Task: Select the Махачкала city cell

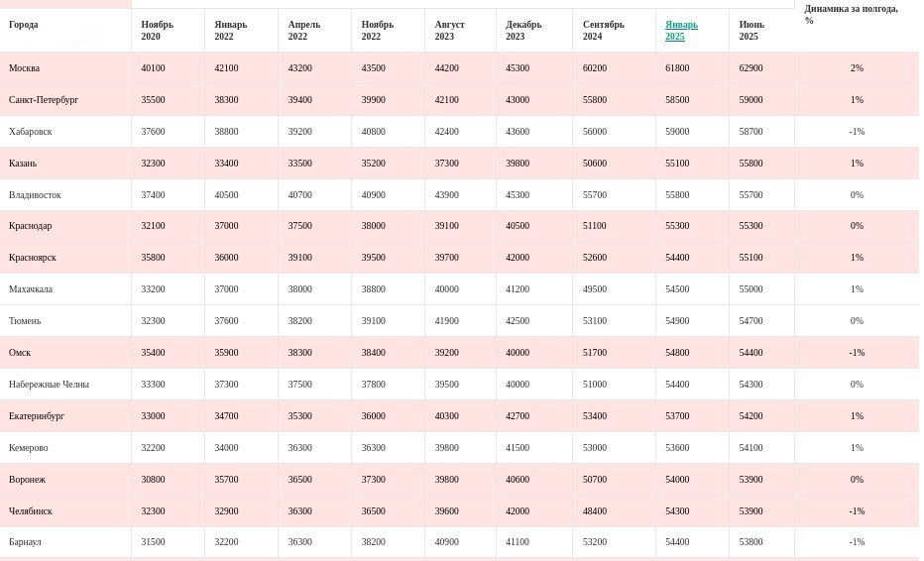Action: [x=31, y=289]
